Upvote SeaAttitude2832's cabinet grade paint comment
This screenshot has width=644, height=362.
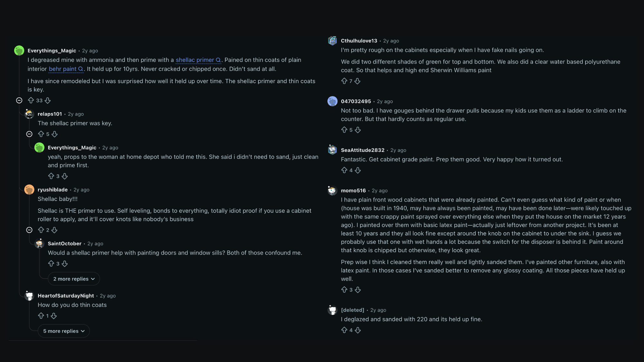point(344,170)
